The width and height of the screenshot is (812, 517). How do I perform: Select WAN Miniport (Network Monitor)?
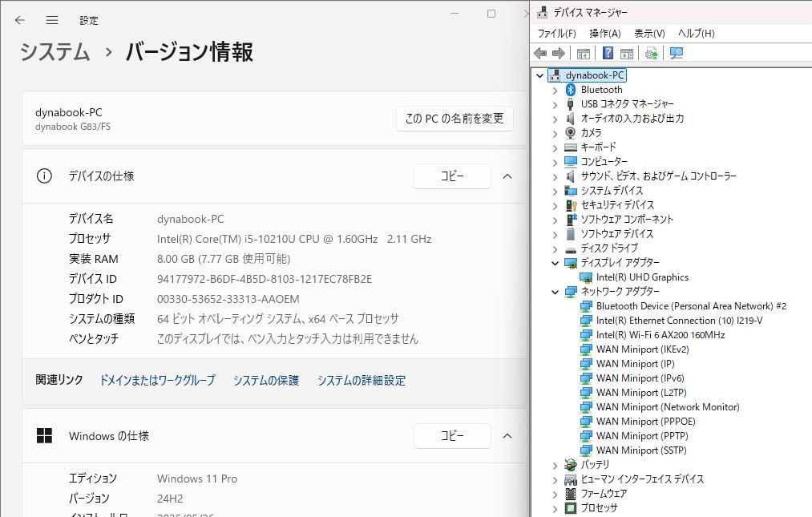coord(668,407)
